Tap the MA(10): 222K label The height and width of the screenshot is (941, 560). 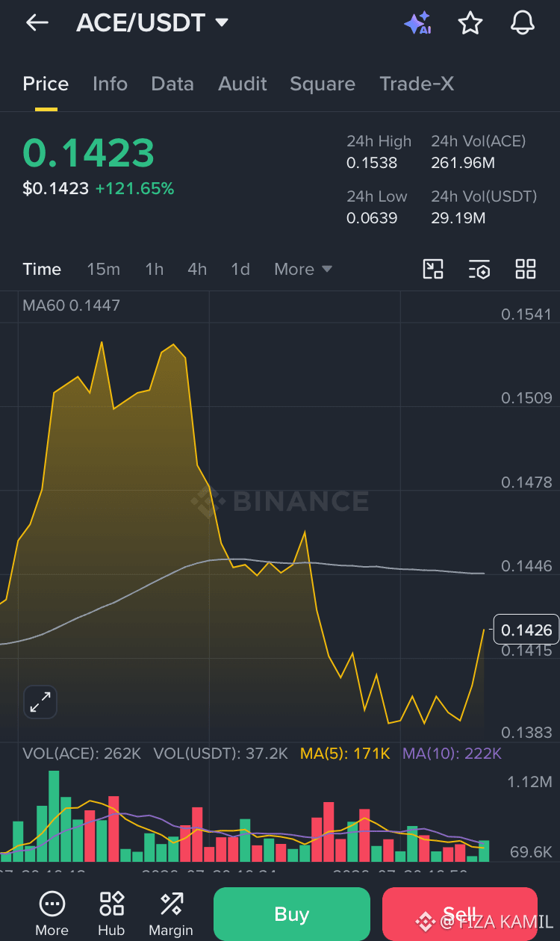(x=452, y=754)
